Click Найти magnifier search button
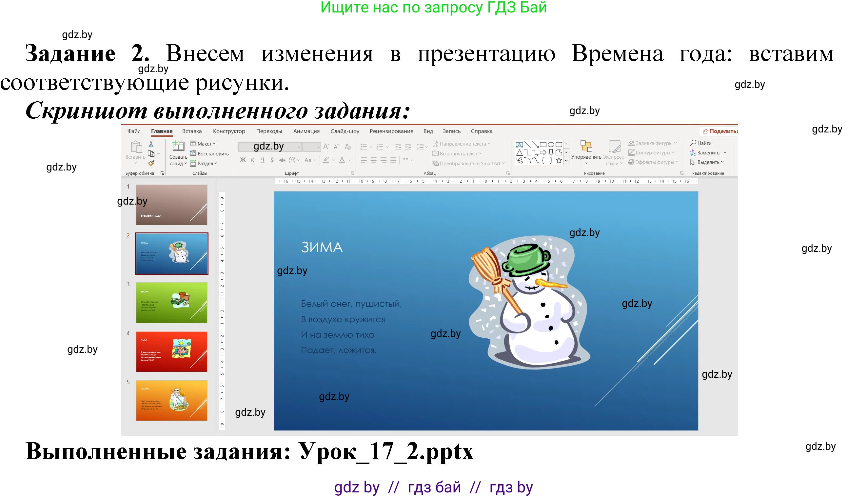 (x=701, y=143)
